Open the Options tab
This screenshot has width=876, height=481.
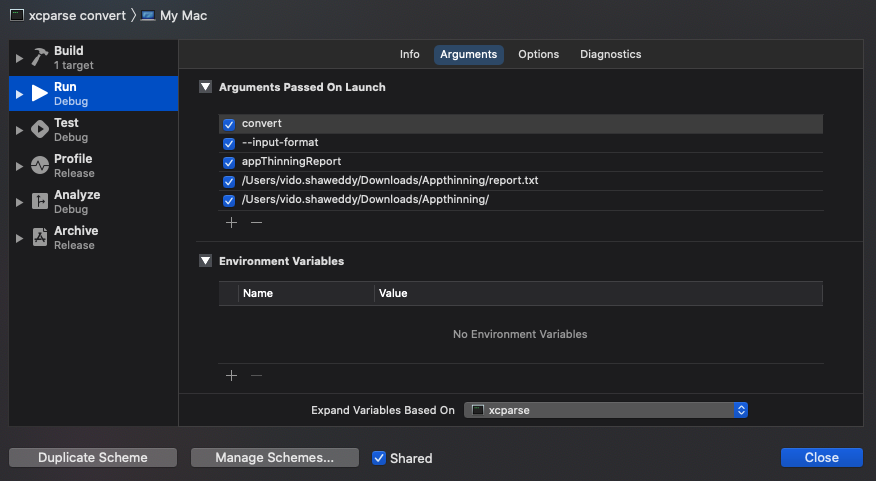(x=539, y=54)
